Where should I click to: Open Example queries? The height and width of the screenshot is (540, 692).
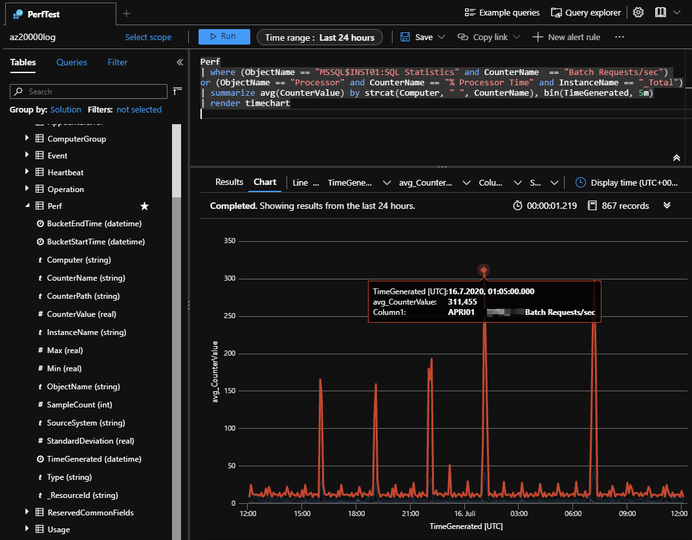[502, 13]
